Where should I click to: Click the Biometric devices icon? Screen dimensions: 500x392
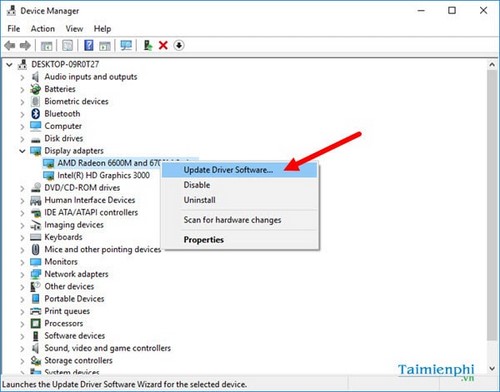35,101
